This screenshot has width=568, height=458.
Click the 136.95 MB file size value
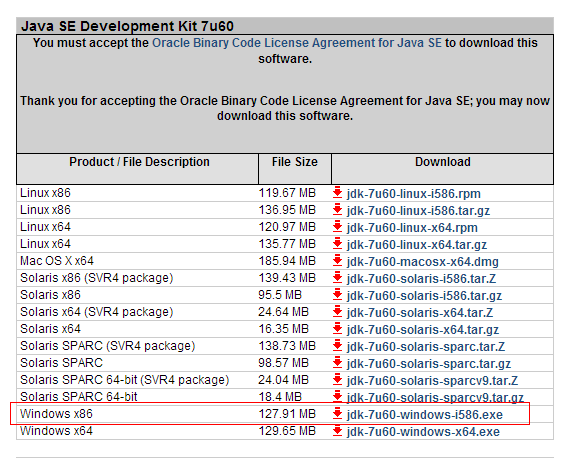(x=287, y=210)
